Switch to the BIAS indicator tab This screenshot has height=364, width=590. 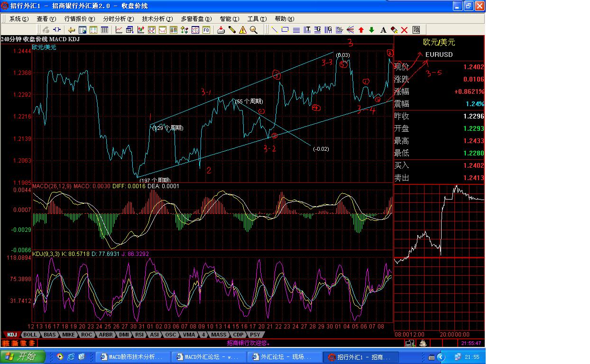pos(49,335)
